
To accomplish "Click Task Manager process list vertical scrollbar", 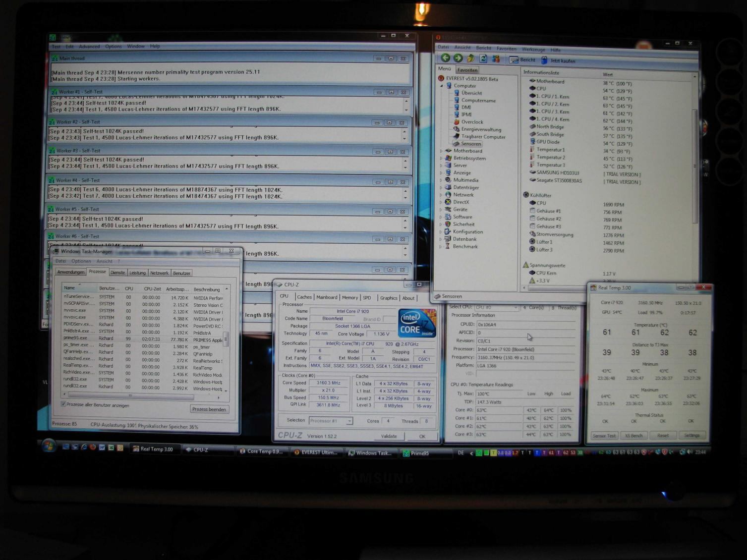I will coord(227,339).
